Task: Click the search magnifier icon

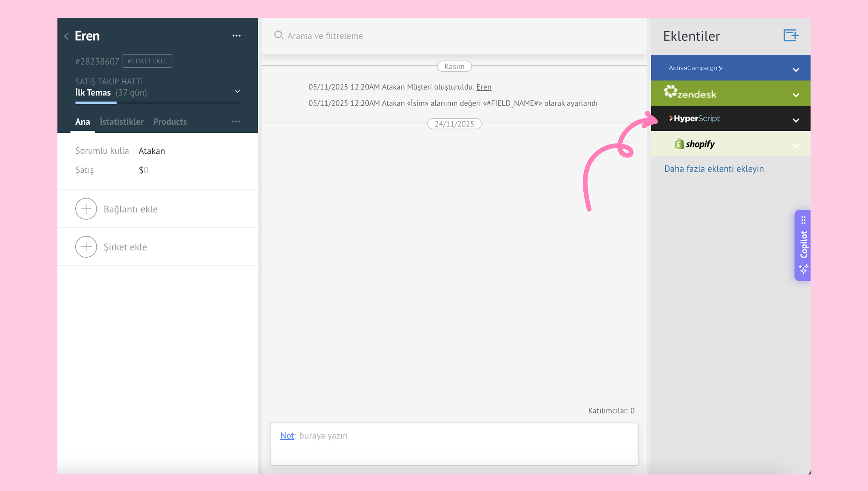Action: [x=278, y=35]
